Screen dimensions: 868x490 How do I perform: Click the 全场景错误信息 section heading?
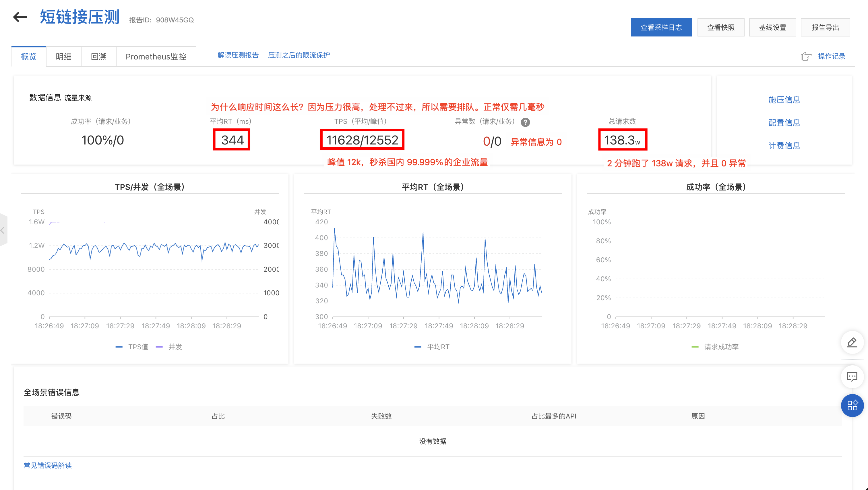[x=52, y=392]
